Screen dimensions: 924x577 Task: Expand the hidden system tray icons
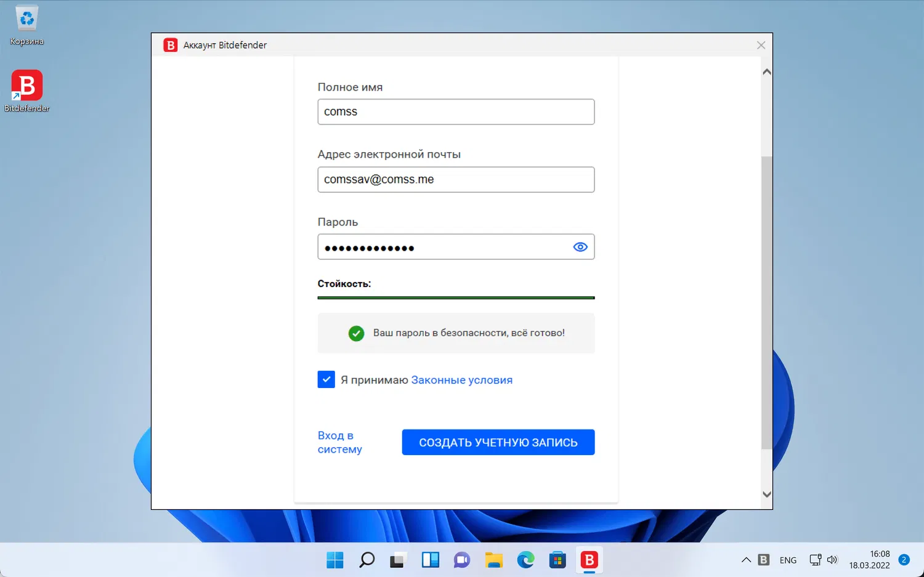[x=746, y=560]
